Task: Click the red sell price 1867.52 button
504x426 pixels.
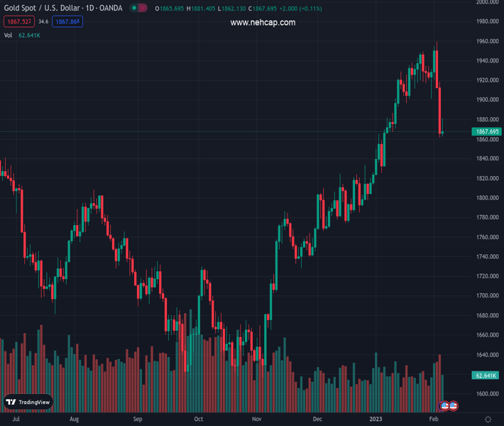Action: (x=18, y=22)
